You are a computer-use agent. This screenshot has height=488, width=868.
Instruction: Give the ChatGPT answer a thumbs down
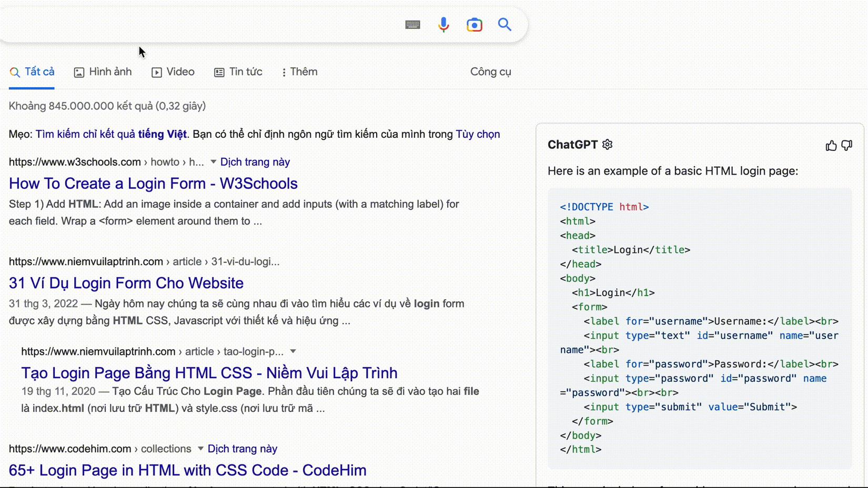click(x=846, y=146)
